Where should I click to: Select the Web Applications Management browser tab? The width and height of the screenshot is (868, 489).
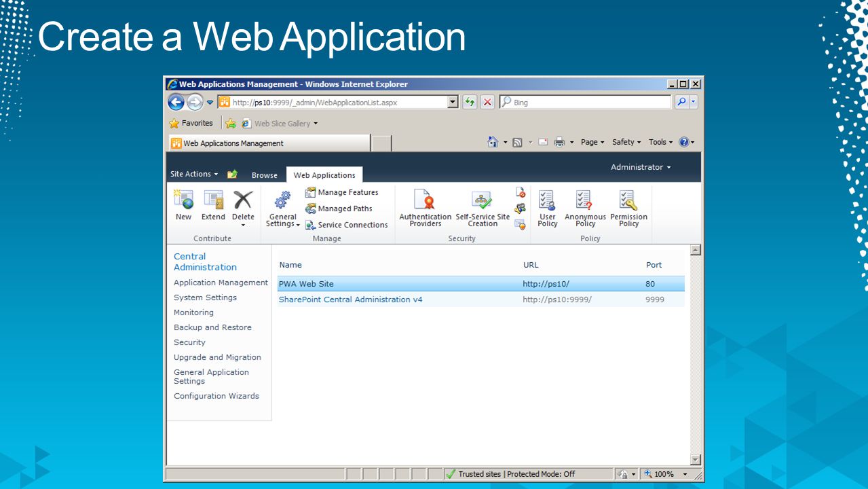tap(269, 143)
